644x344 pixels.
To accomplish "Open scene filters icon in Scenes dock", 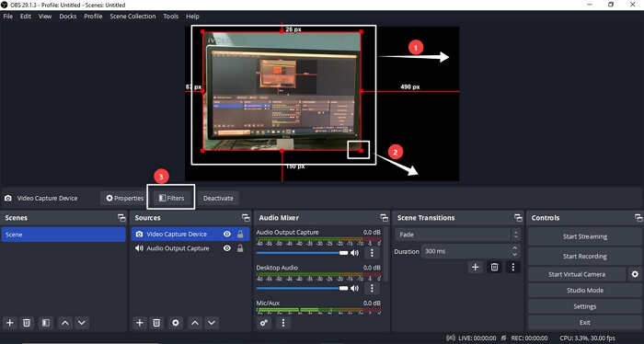I will [x=46, y=323].
